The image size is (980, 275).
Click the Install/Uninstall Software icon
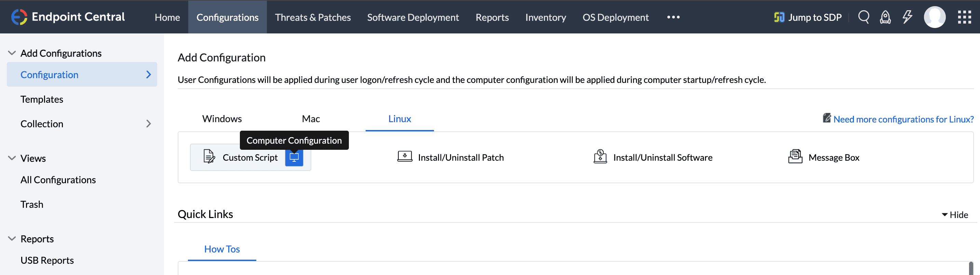[x=600, y=157]
